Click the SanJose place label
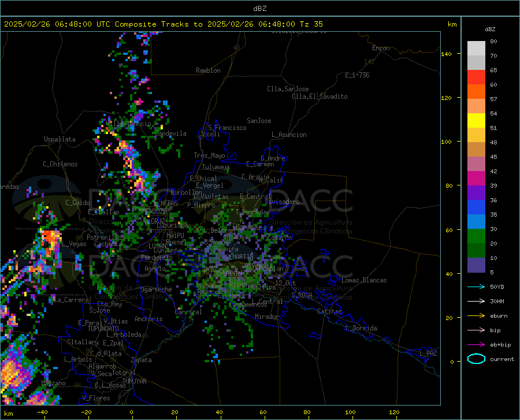Image resolution: width=520 pixels, height=420 pixels. (x=259, y=121)
